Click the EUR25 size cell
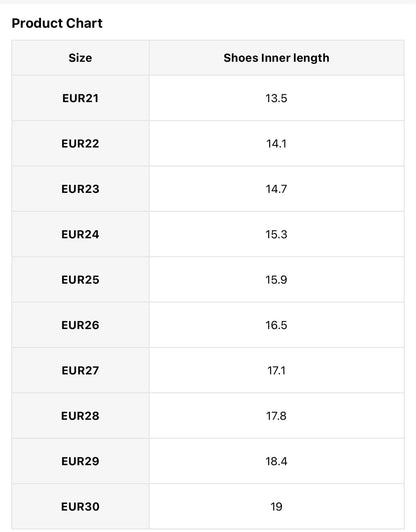Viewport: 416px width, 532px height. tap(80, 280)
